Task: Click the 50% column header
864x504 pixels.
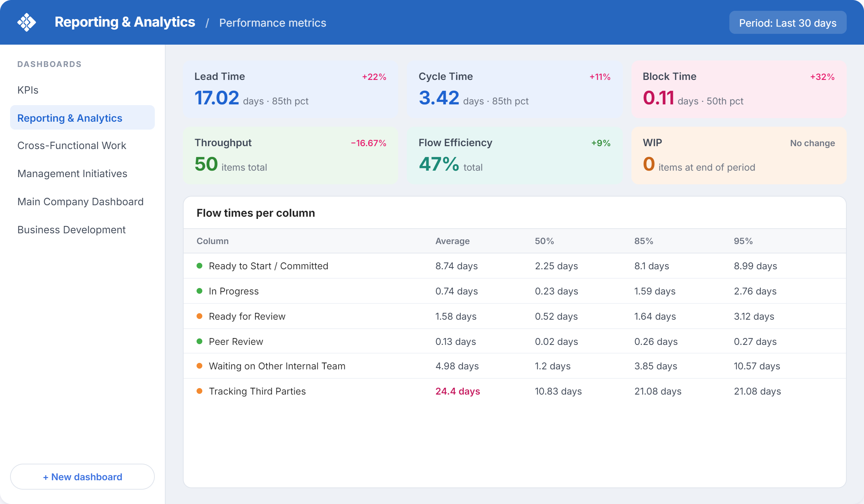Action: tap(544, 241)
